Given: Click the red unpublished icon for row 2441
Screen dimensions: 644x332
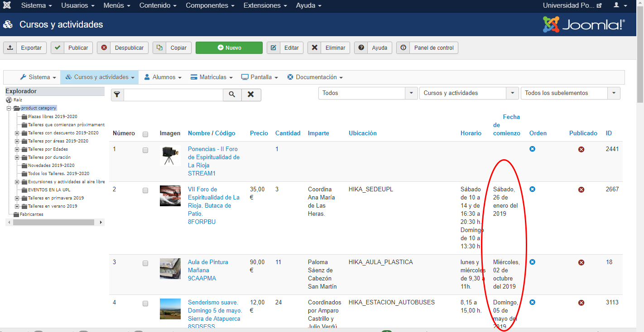Looking at the screenshot, I should click(581, 149).
